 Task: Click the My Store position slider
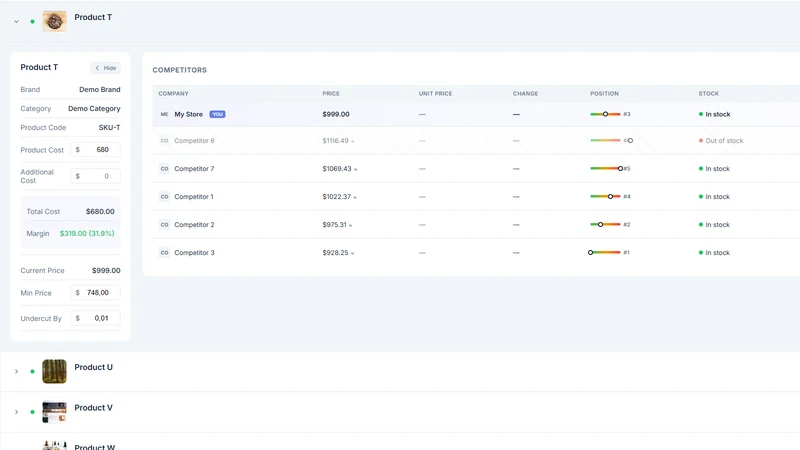coord(605,114)
